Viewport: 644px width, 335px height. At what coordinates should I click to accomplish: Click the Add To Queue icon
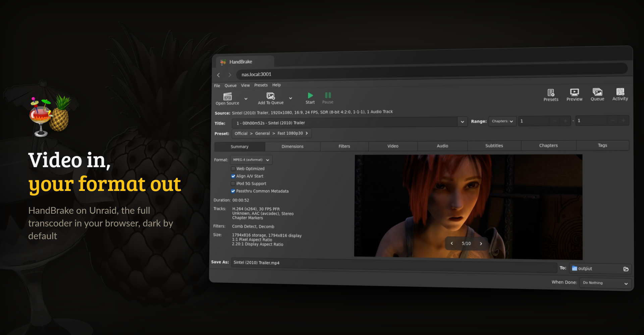point(271,96)
